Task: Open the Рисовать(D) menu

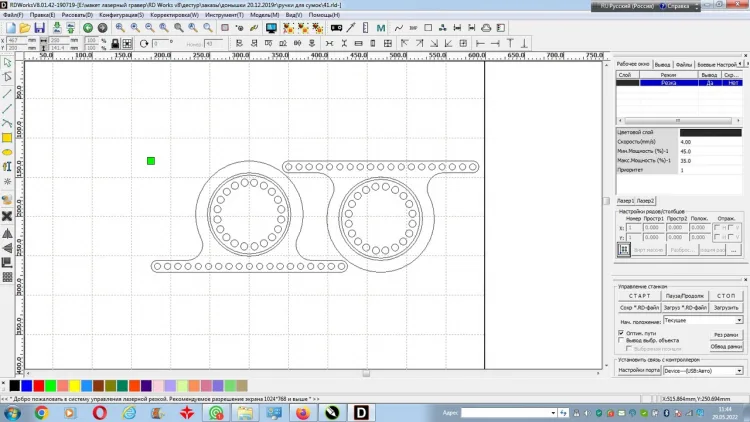Action: coord(77,15)
